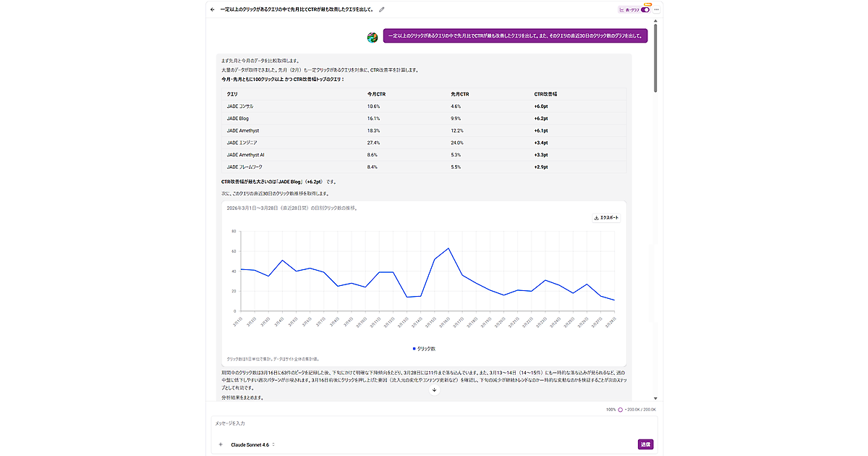Image resolution: width=868 pixels, height=456 pixels.
Task: Click the pencil icon to edit title
Action: coord(382,9)
